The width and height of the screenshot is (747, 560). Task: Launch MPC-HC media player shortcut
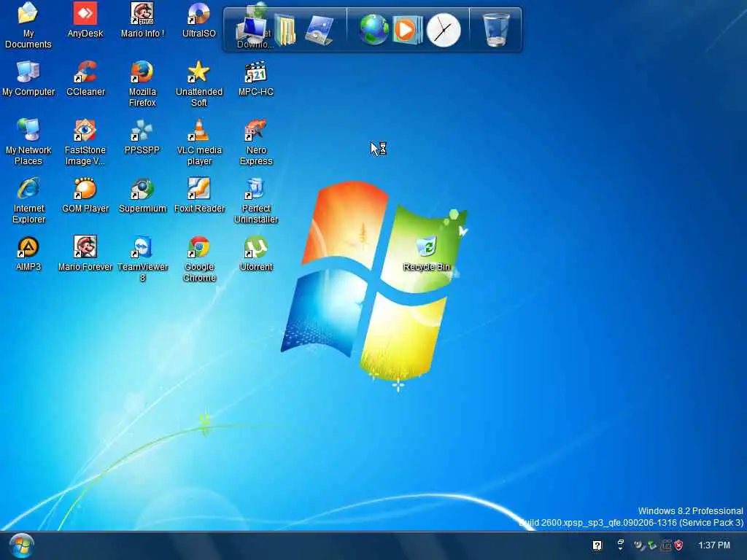pyautogui.click(x=256, y=79)
